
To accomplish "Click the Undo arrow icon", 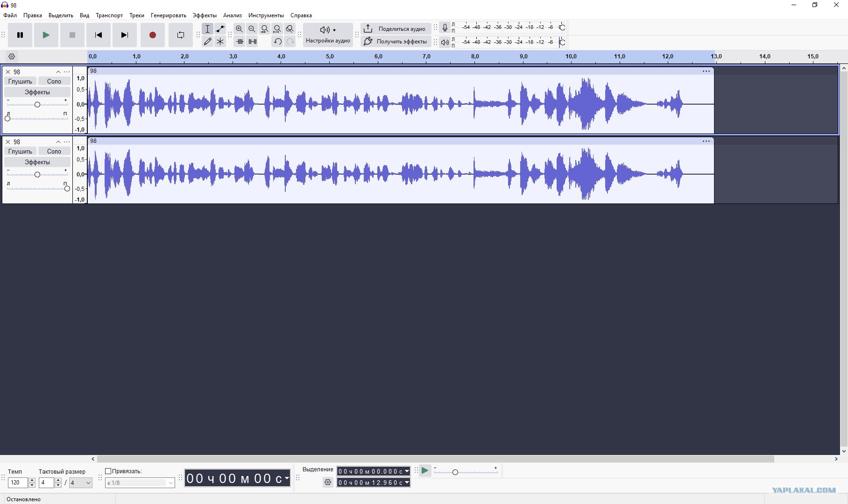I will pos(277,42).
